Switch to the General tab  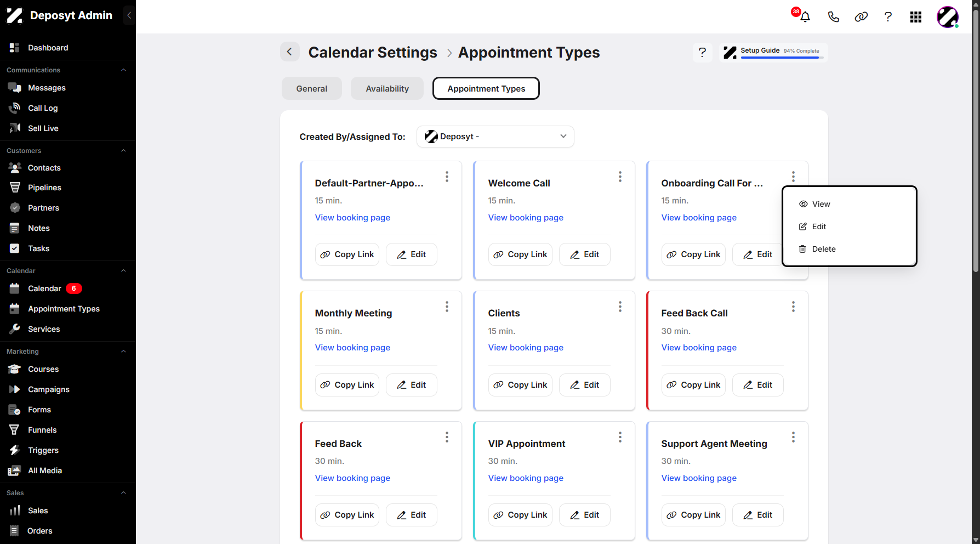[312, 88]
